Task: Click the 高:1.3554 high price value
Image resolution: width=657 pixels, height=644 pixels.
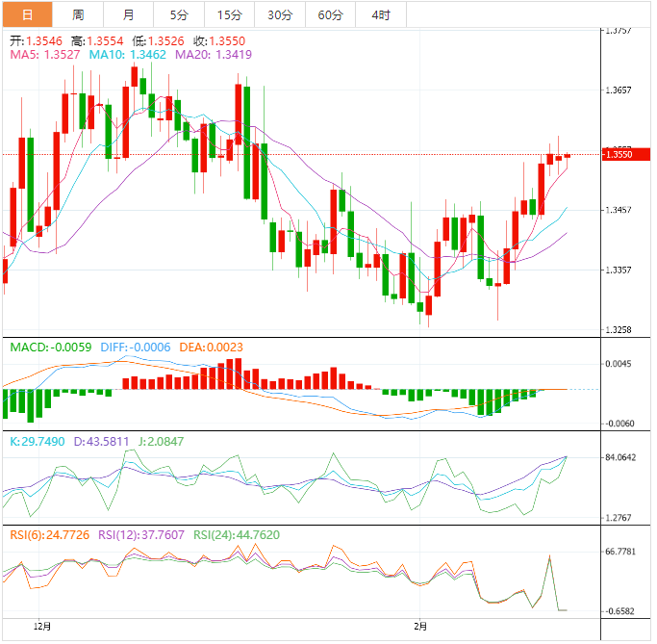Action: [97, 41]
